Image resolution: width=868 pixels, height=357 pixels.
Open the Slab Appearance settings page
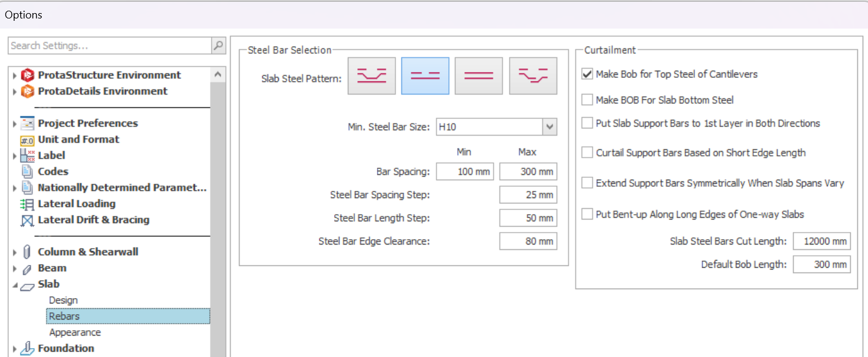[75, 333]
